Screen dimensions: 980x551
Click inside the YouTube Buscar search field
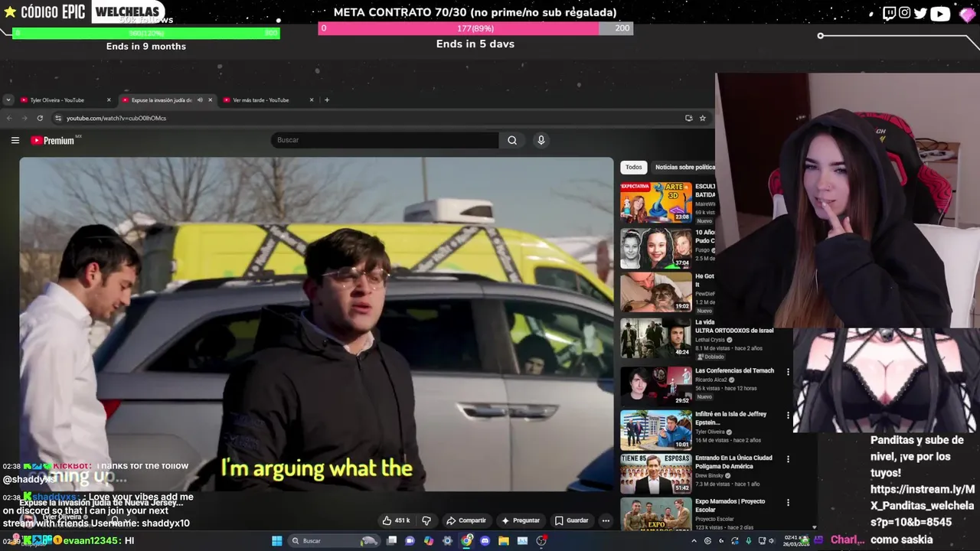tap(385, 140)
